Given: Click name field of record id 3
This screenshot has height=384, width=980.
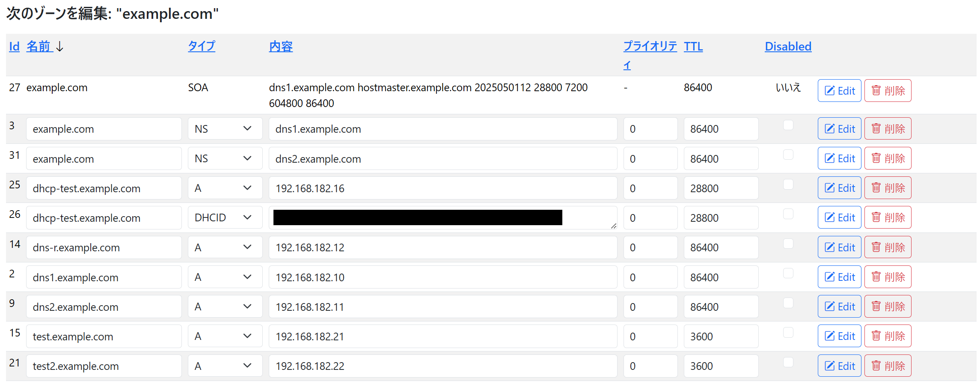Looking at the screenshot, I should (x=104, y=128).
